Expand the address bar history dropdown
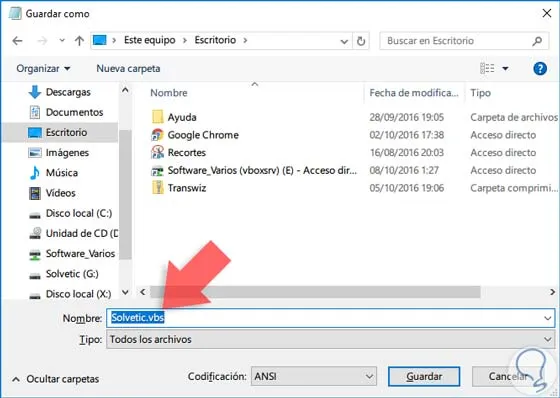Image resolution: width=560 pixels, height=398 pixels. [344, 41]
